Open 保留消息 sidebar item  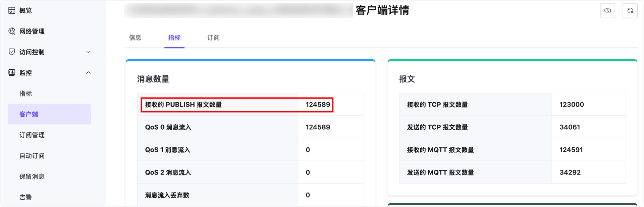click(32, 177)
